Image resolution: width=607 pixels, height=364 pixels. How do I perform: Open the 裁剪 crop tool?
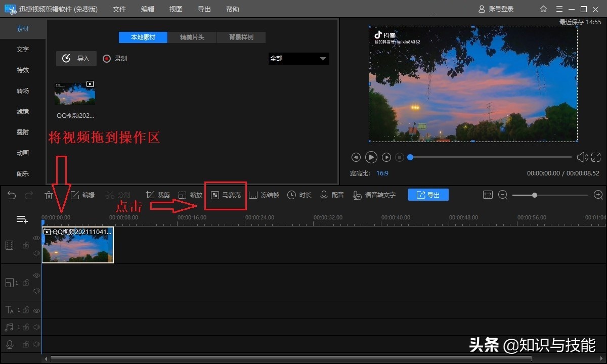click(158, 195)
